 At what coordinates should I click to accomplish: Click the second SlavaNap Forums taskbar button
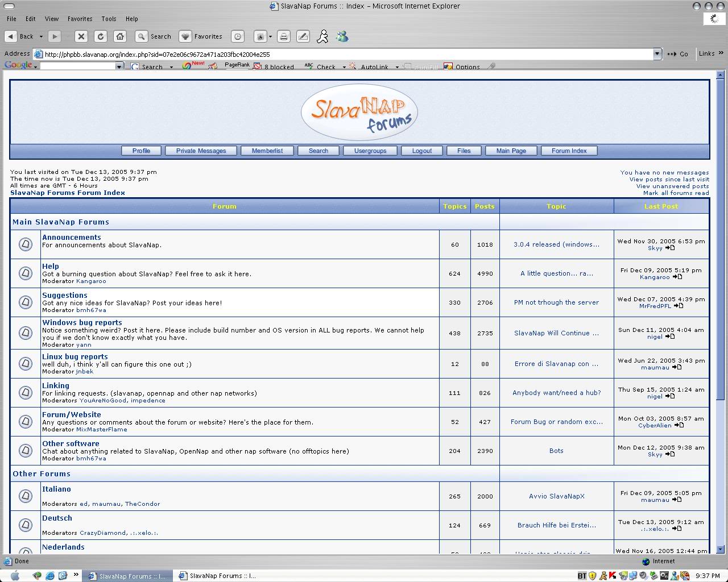coord(218,576)
